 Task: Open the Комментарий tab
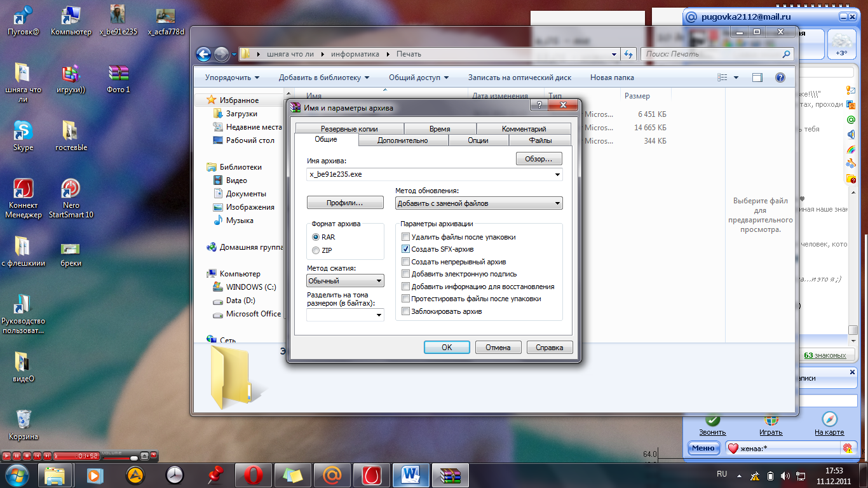[x=524, y=129]
